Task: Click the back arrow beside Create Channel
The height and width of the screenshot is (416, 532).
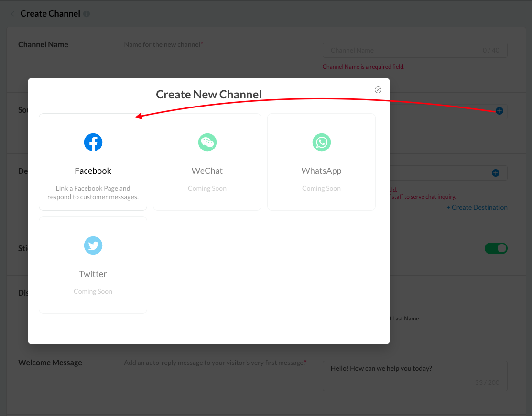Action: click(x=12, y=14)
